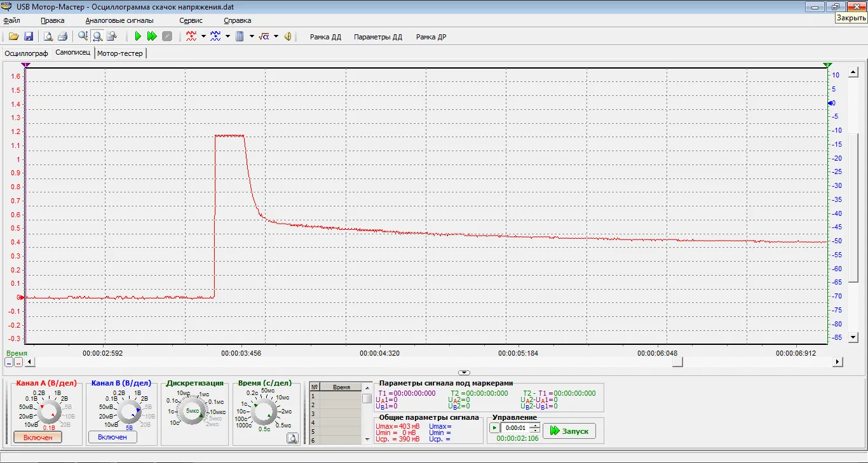This screenshot has height=463, width=868.
Task: Click the Запуск start button
Action: point(569,431)
